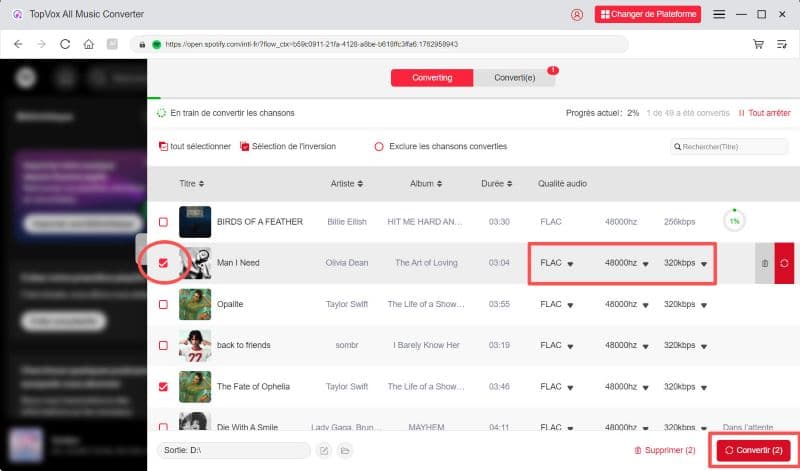The image size is (800, 471).
Task: Click the Spotify URL address bar
Action: coord(379,44)
